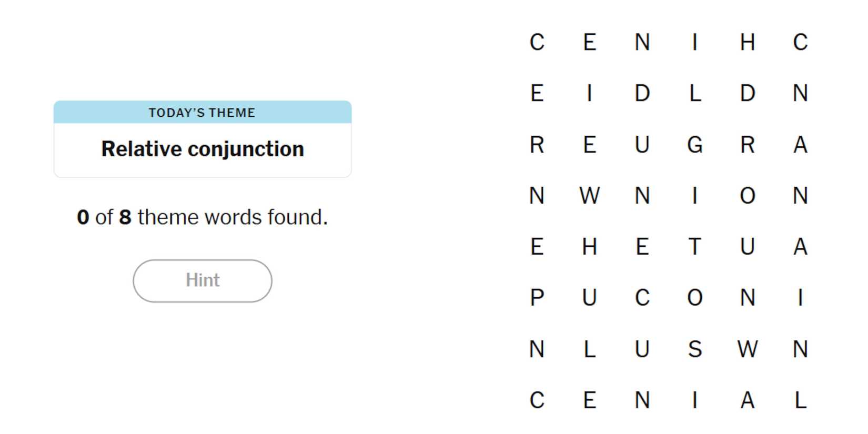Viewport: 868px width, 434px height.
Task: Select the O between C and N
Action: tap(695, 298)
